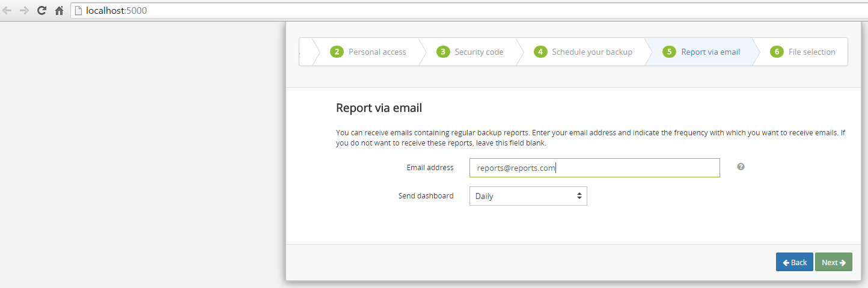
Task: Click the green step 6 number badge
Action: coord(777,52)
